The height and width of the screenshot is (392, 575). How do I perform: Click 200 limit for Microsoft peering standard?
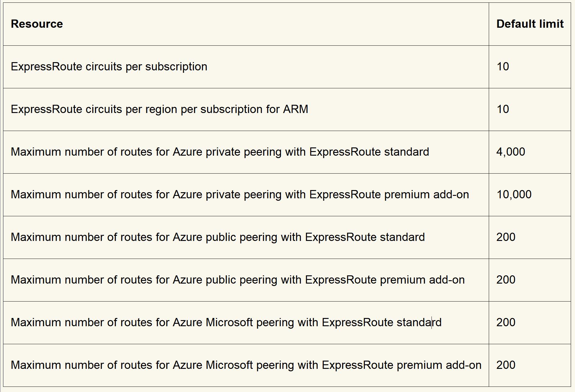tap(506, 323)
